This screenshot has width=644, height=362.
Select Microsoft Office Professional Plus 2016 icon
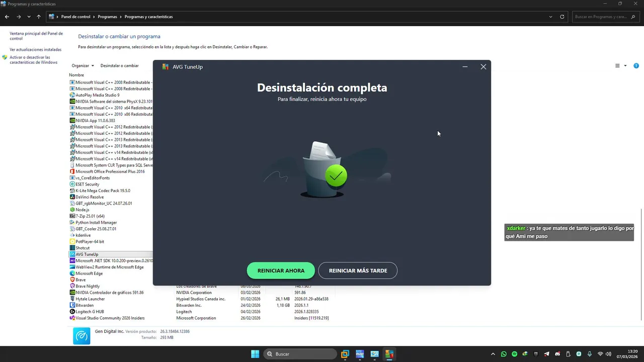coord(72,171)
